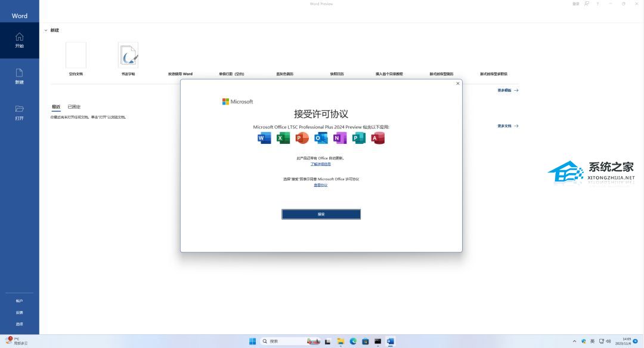
Task: Switch to the 最近 recent tab
Action: coord(56,106)
